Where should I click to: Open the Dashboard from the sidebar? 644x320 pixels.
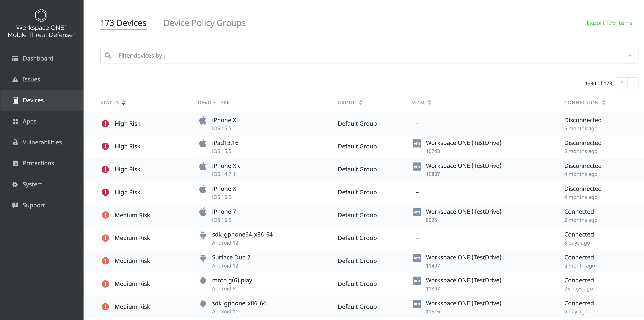tap(15, 58)
